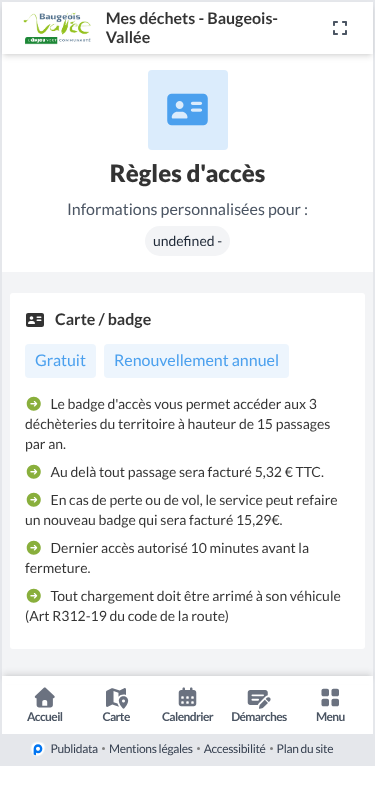
Task: Select the Renouvellement annuel tag
Action: pyautogui.click(x=196, y=361)
